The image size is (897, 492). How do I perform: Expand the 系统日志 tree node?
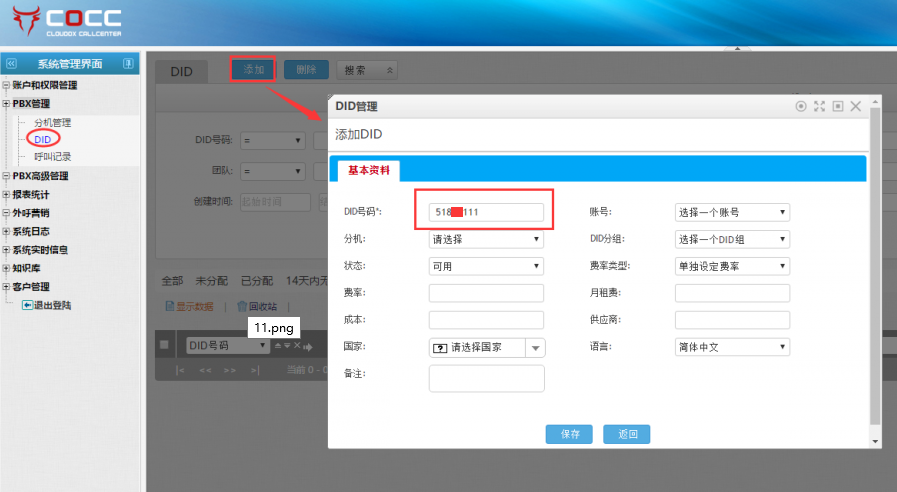(x=6, y=232)
